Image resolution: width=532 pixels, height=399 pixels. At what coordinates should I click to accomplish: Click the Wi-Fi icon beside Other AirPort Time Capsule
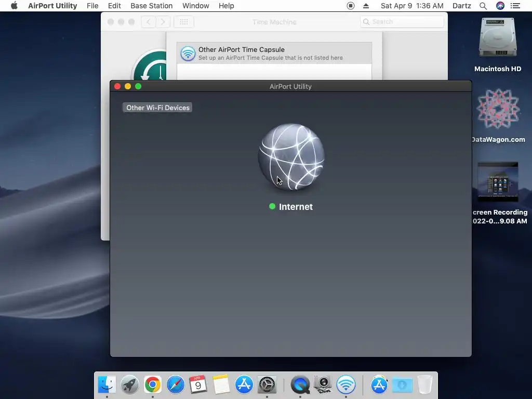pos(188,54)
